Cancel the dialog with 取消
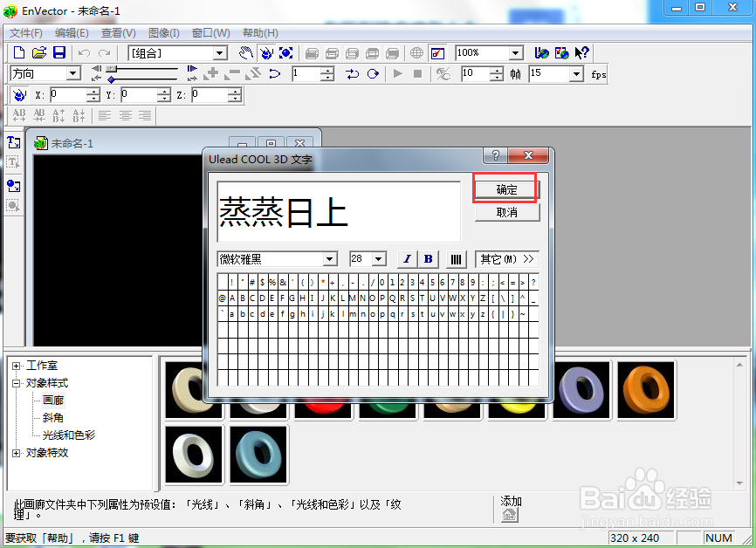Screen dimensions: 756x548 (x=506, y=212)
